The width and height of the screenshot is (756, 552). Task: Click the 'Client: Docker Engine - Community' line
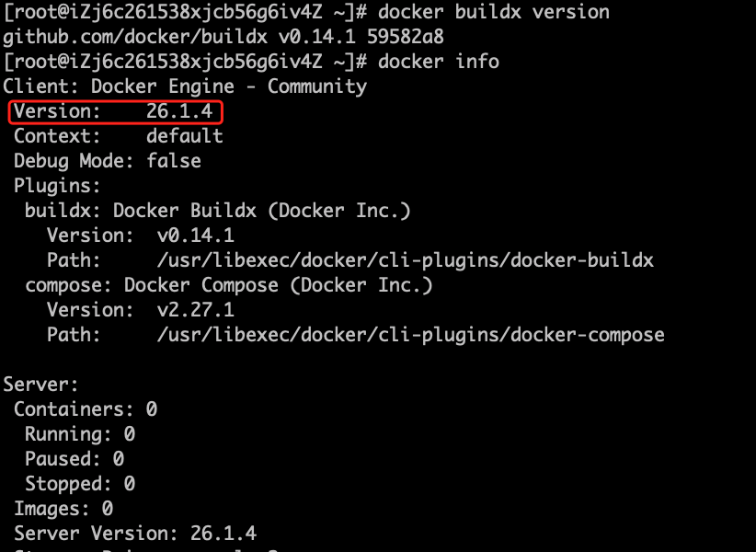[185, 86]
